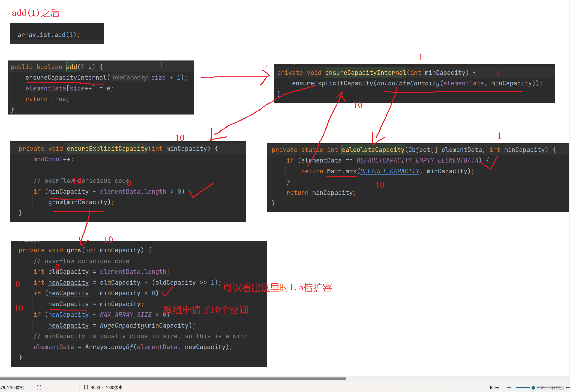This screenshot has width=570, height=392.
Task: Click 'private void ensureExplicitCapacity' method signature
Action: pyautogui.click(x=118, y=148)
